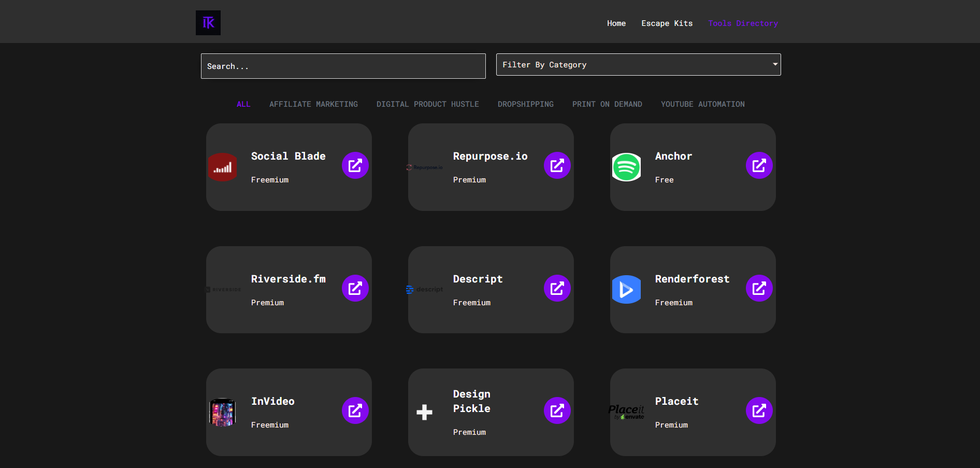Click the Renderforest blue play logo

pyautogui.click(x=627, y=289)
